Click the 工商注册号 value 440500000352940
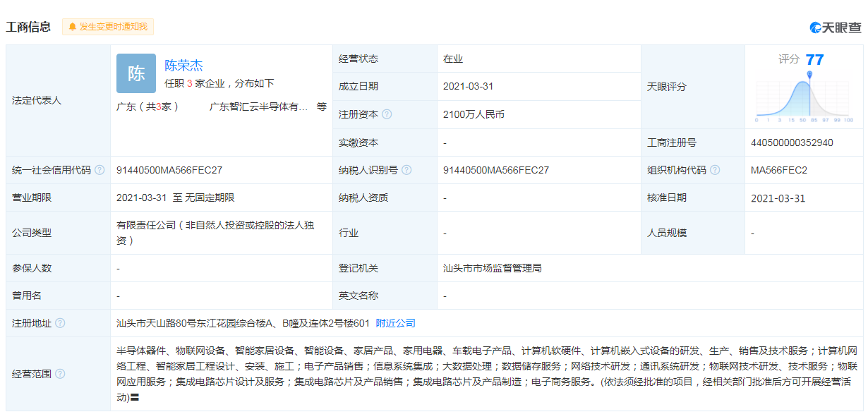The height and width of the screenshot is (419, 868). click(x=792, y=142)
